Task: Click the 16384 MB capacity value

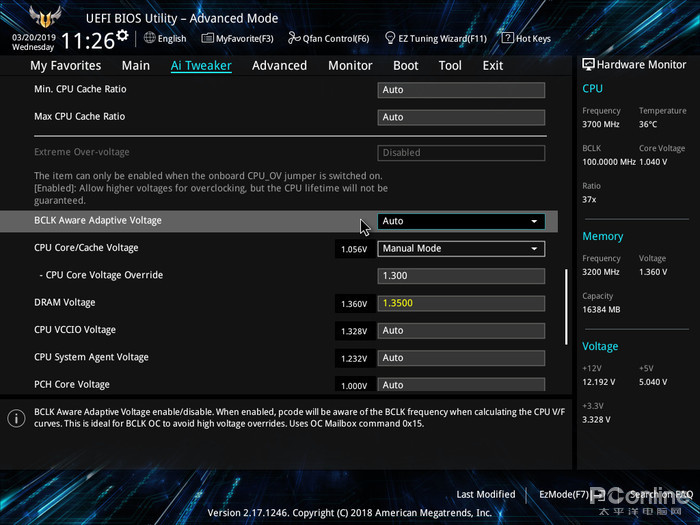Action: pos(601,309)
